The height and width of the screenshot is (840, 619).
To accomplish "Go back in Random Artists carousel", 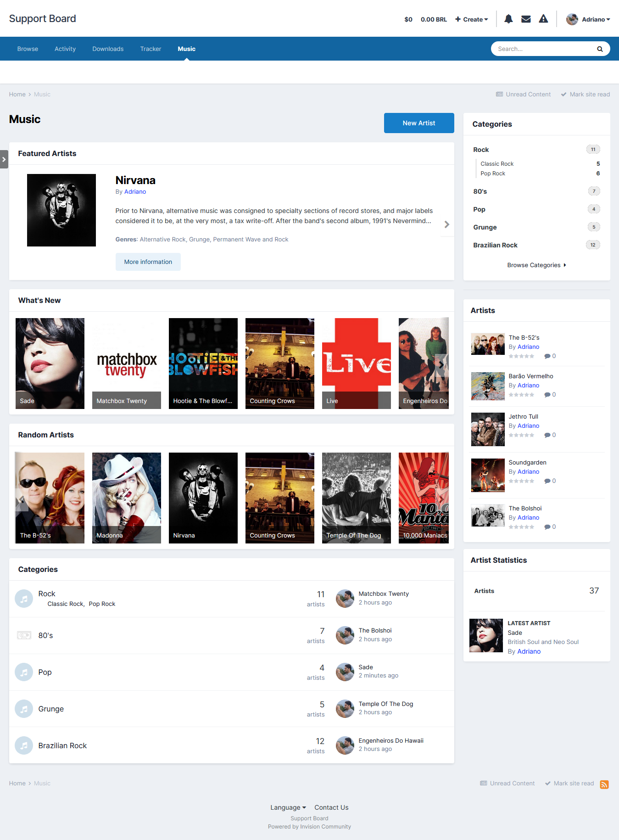I will tap(22, 499).
